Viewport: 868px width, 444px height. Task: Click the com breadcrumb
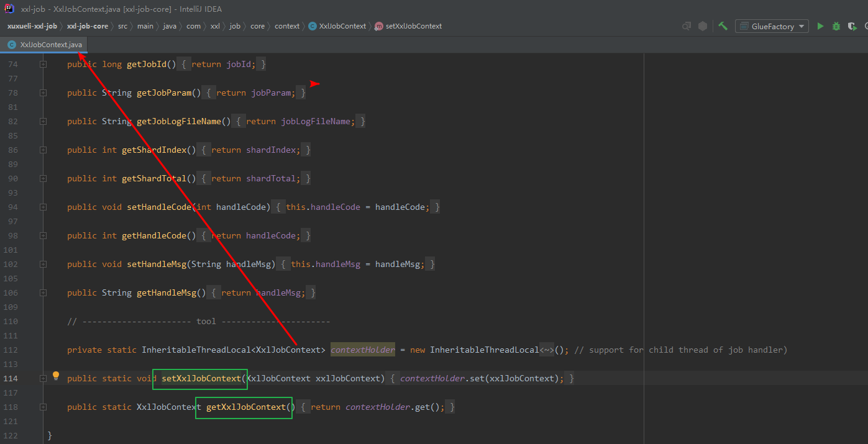coord(193,26)
